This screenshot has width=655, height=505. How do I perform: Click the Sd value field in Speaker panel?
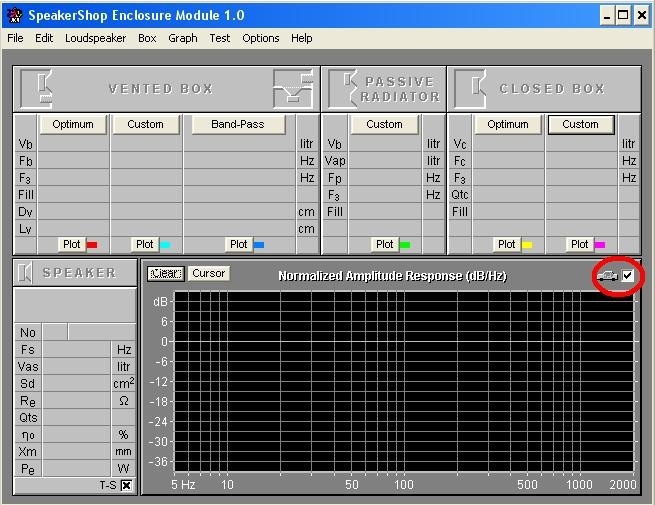[76, 383]
